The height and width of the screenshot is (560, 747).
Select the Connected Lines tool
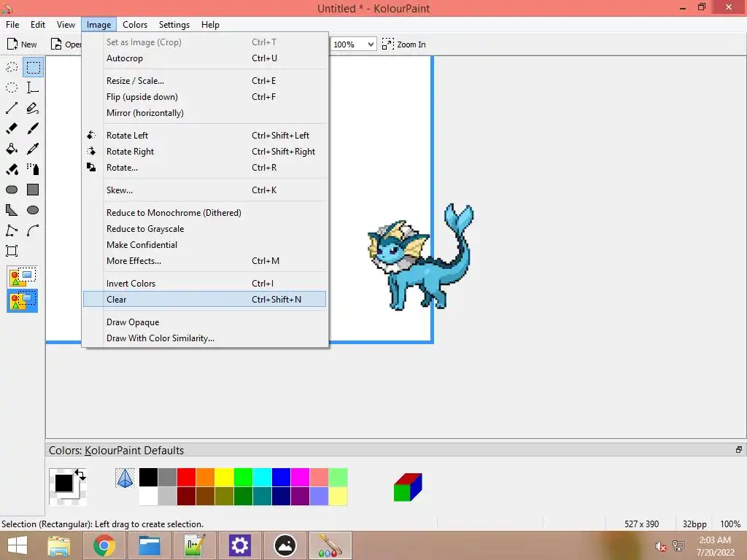pos(12,230)
